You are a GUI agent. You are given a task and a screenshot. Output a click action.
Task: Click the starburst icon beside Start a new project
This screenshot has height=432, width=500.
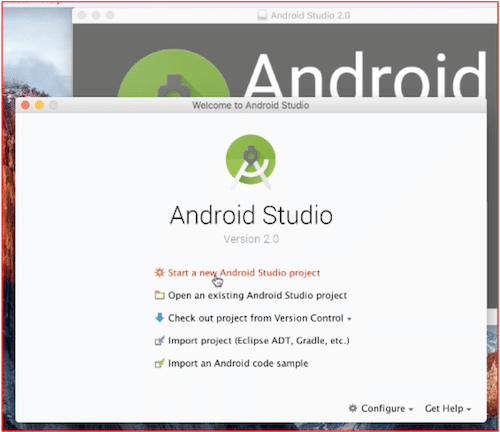point(159,272)
